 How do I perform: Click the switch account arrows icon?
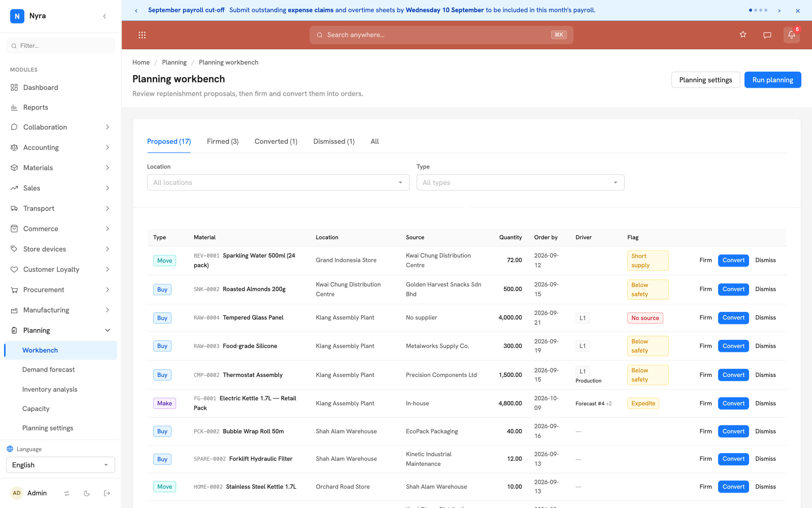(67, 493)
